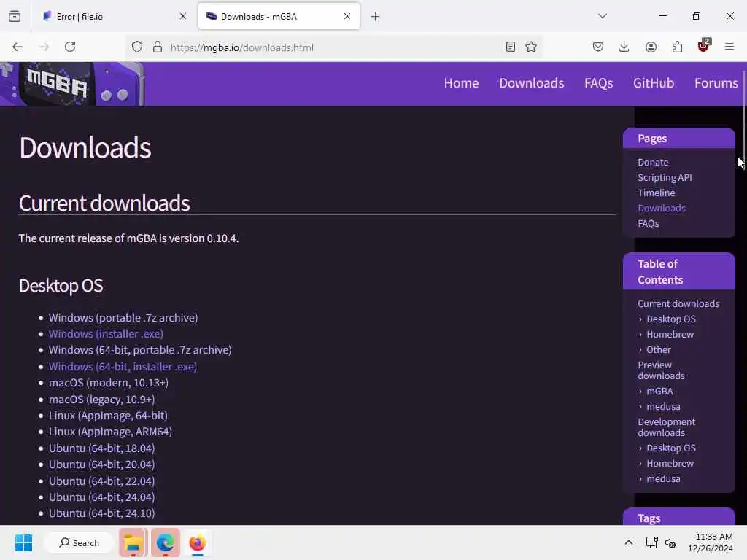Open FAQs in site navigation
The image size is (747, 560).
(599, 83)
